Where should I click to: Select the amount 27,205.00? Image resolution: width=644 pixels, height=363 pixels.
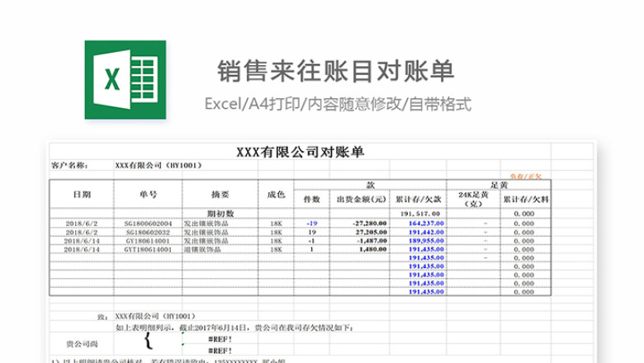371,232
